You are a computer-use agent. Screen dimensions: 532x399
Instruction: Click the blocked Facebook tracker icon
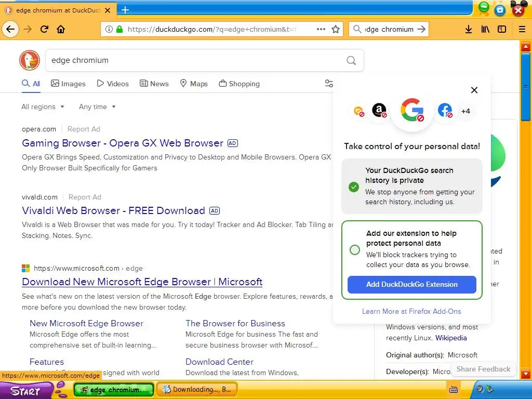click(445, 110)
